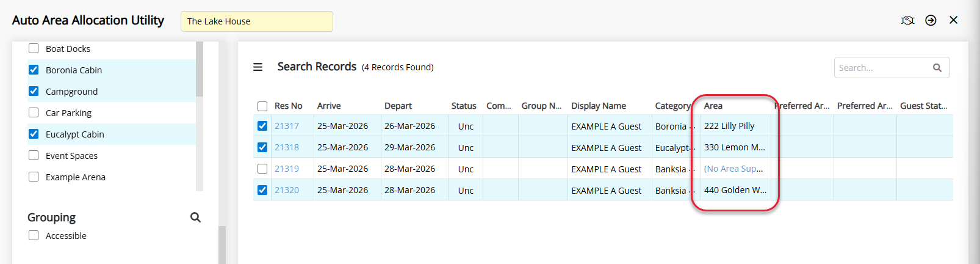Click the handshake icon in the header

(x=907, y=20)
